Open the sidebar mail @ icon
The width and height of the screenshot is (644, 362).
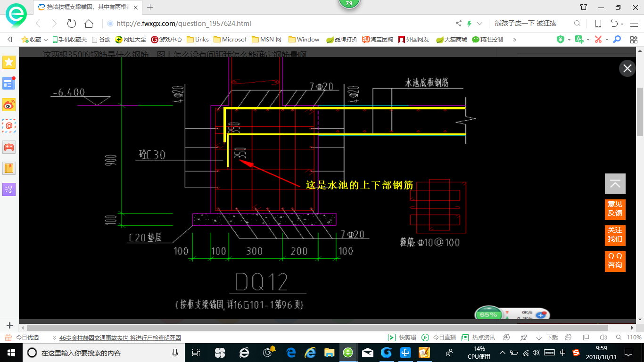click(x=9, y=126)
